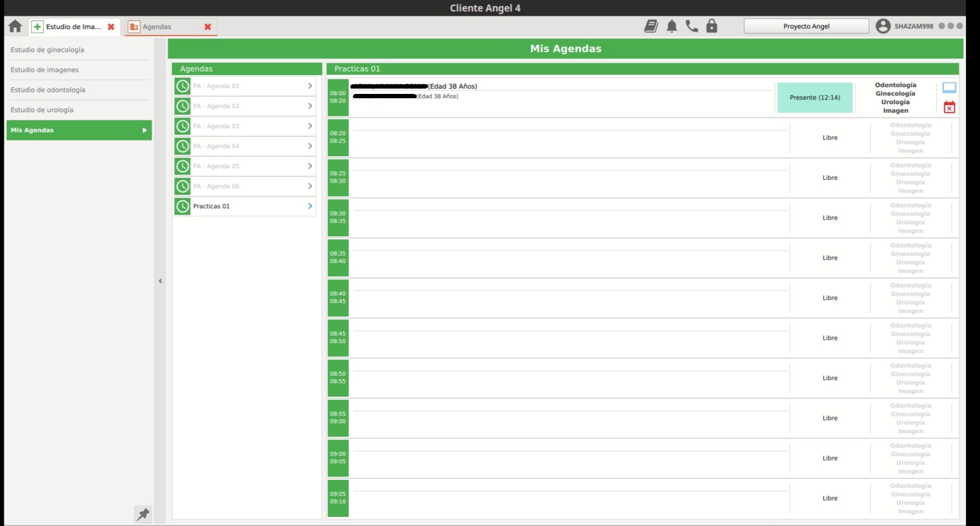Select the 09:05 09:10 time slot
The image size is (980, 526).
click(x=338, y=498)
